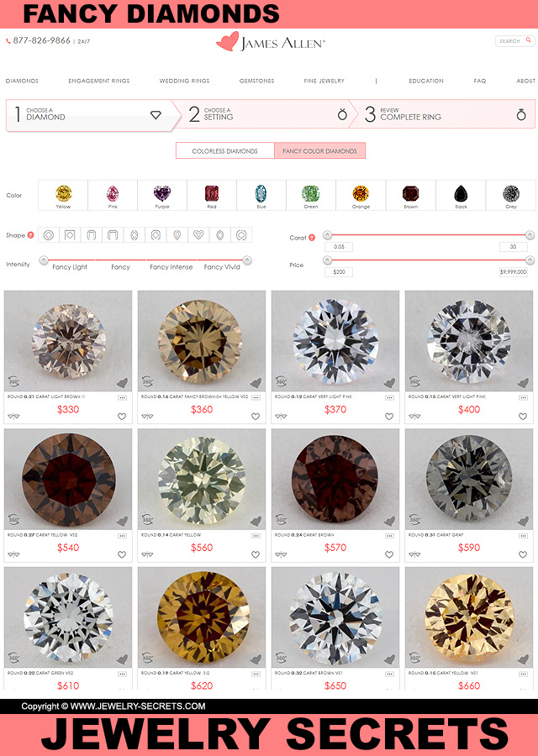This screenshot has width=538, height=756.
Task: Switch to Colorless Diamonds tab
Action: pyautogui.click(x=224, y=150)
